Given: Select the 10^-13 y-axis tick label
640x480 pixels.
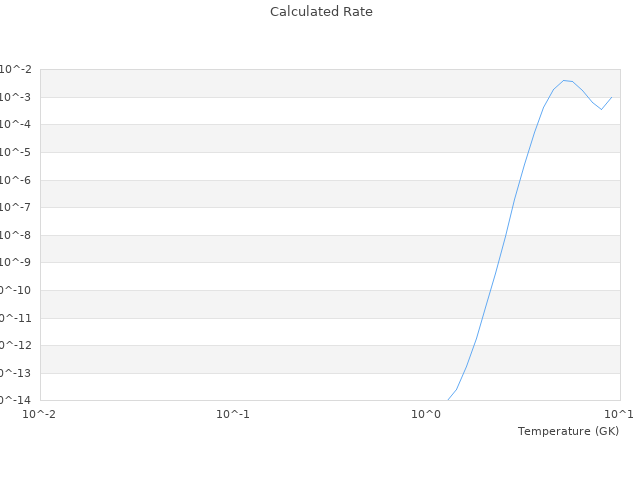Looking at the screenshot, I should point(15,373).
